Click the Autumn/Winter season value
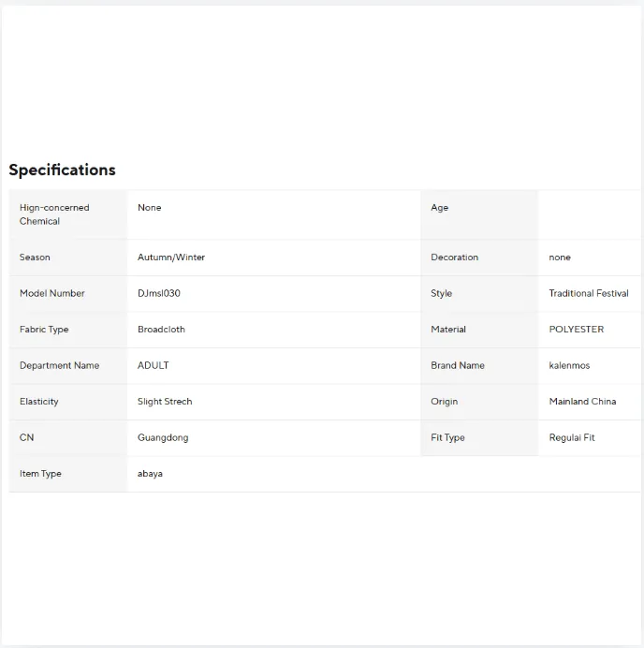The image size is (644, 648). click(171, 258)
